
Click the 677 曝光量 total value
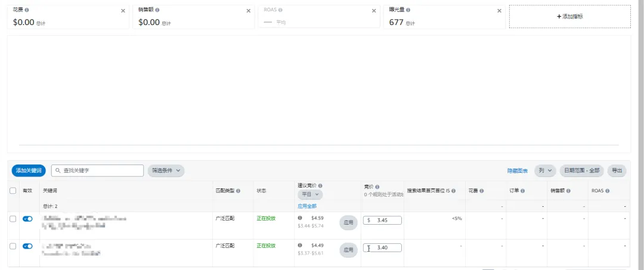(x=397, y=23)
